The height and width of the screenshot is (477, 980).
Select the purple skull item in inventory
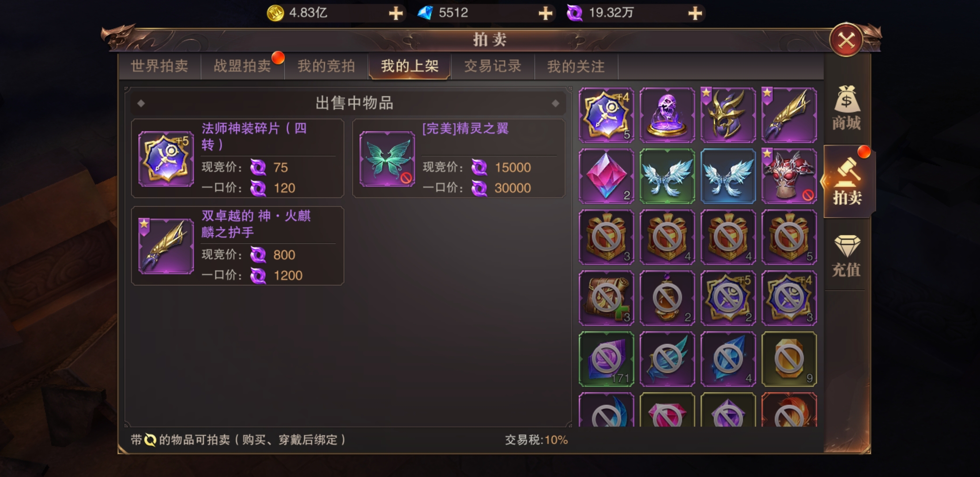667,115
